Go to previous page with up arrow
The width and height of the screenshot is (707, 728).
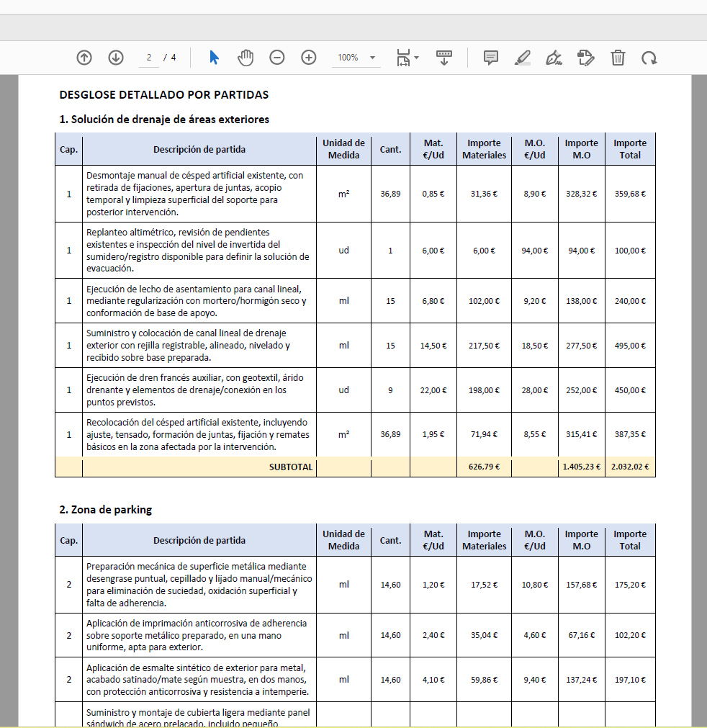pos(84,58)
